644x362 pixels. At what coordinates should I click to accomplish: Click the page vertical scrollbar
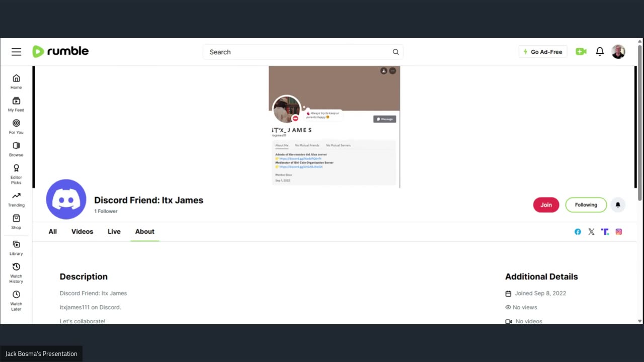[x=640, y=123]
